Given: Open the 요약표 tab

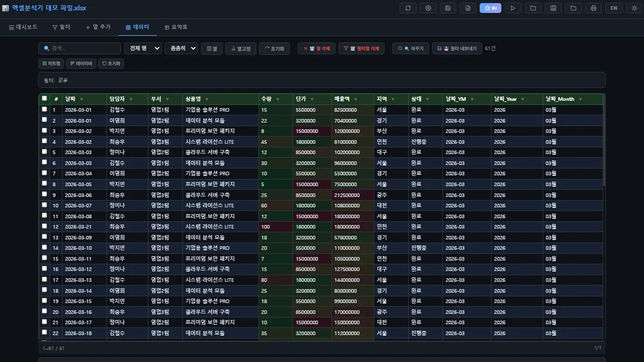Looking at the screenshot, I should pos(176,27).
